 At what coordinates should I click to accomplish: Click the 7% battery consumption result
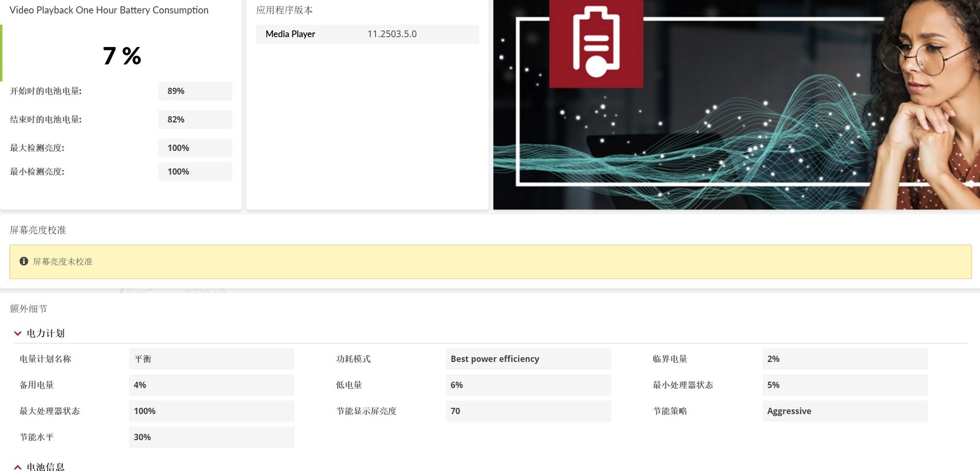pyautogui.click(x=122, y=55)
